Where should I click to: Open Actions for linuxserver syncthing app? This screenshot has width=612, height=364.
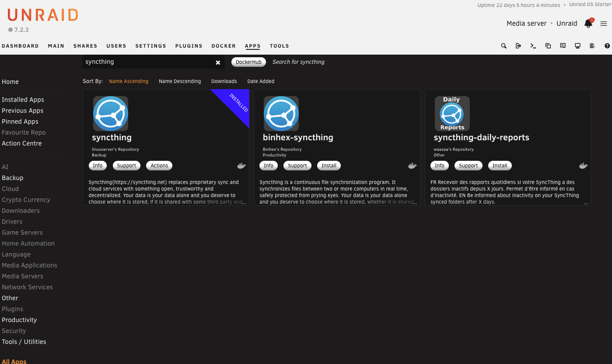pyautogui.click(x=159, y=166)
